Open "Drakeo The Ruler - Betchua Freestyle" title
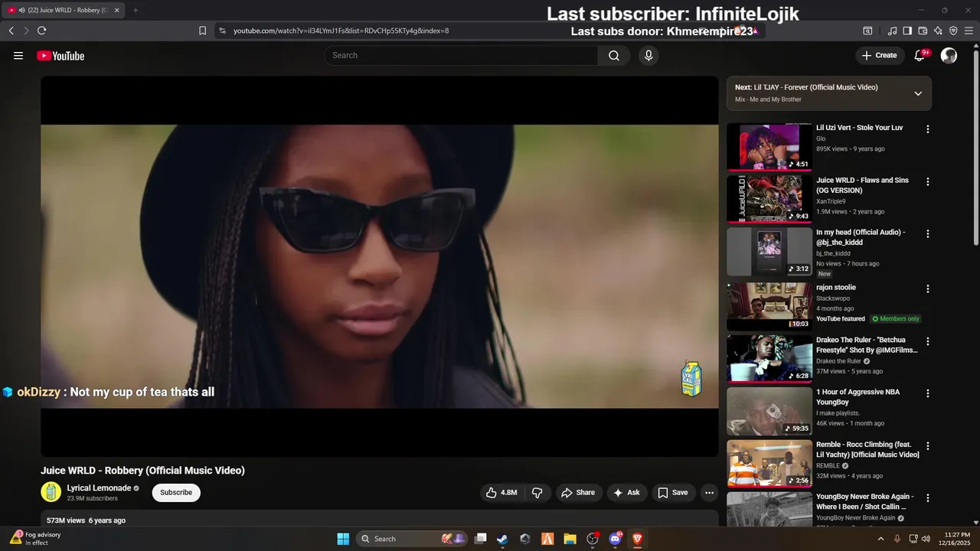The height and width of the screenshot is (551, 980). pyautogui.click(x=867, y=345)
